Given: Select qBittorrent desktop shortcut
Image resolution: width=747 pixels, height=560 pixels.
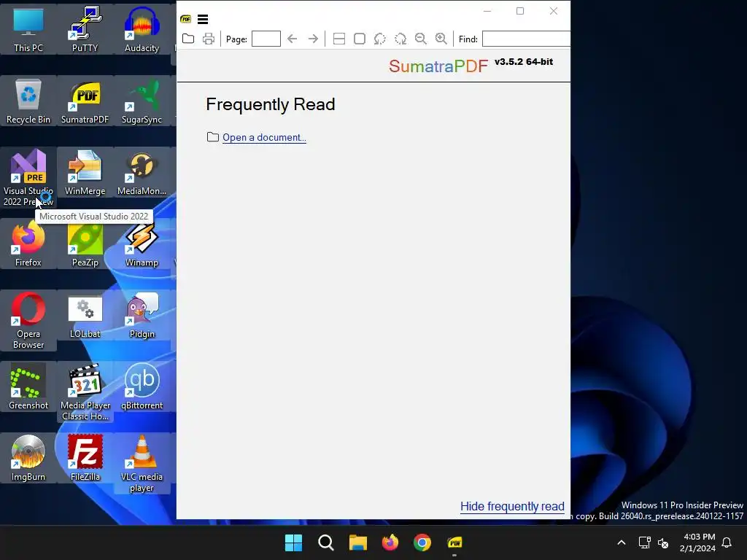Looking at the screenshot, I should pyautogui.click(x=142, y=386).
